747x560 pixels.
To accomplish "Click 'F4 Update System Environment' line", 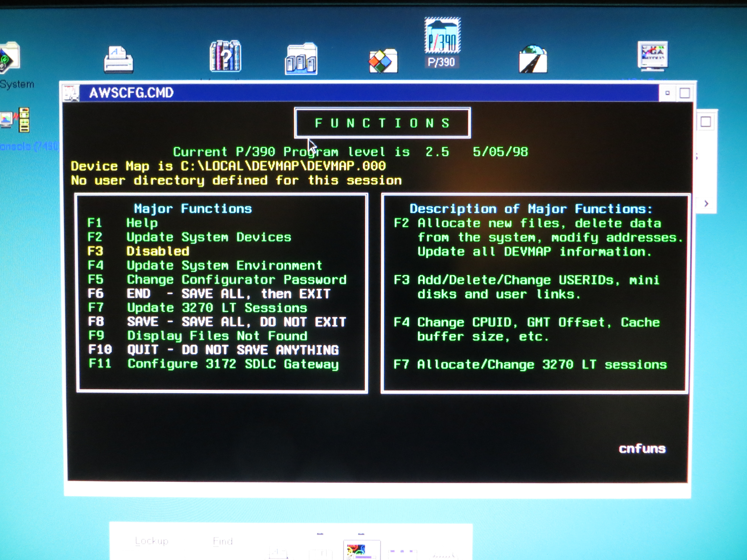I will click(205, 265).
